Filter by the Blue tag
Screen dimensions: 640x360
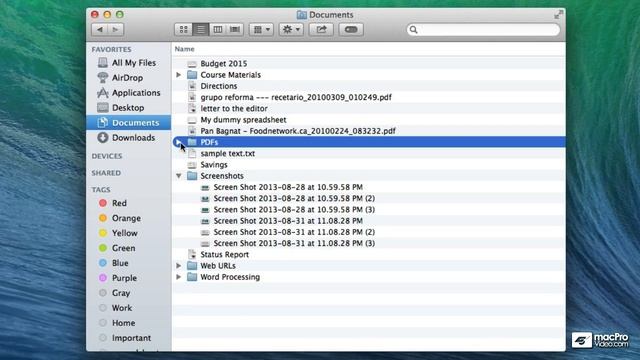[120, 263]
